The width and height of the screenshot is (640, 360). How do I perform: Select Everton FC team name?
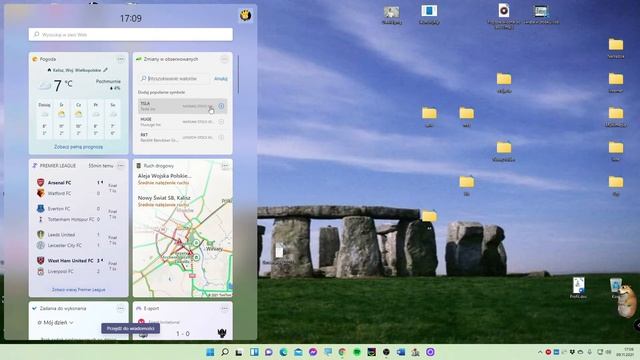click(59, 209)
